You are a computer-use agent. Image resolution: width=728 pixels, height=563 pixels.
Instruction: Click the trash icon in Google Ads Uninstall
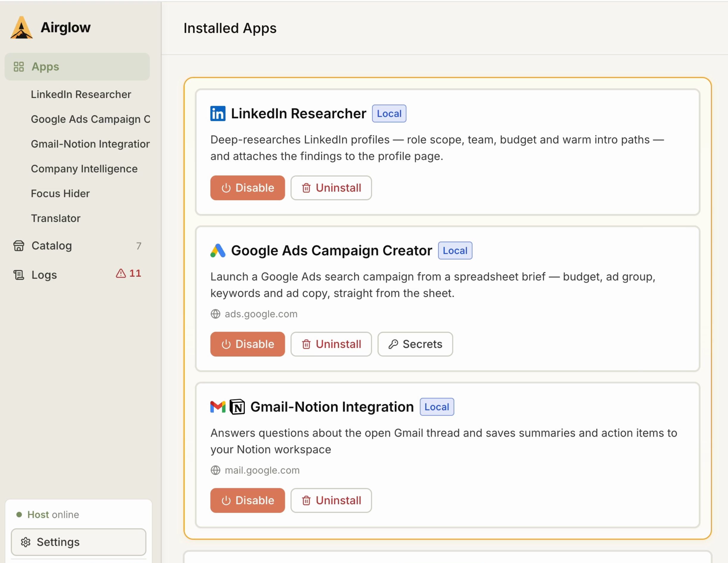[x=306, y=345]
